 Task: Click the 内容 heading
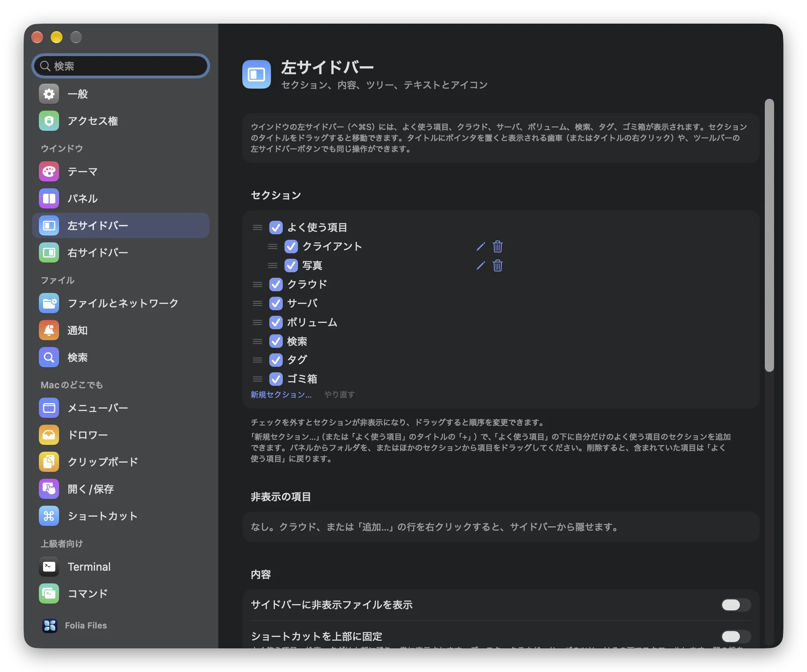261,574
